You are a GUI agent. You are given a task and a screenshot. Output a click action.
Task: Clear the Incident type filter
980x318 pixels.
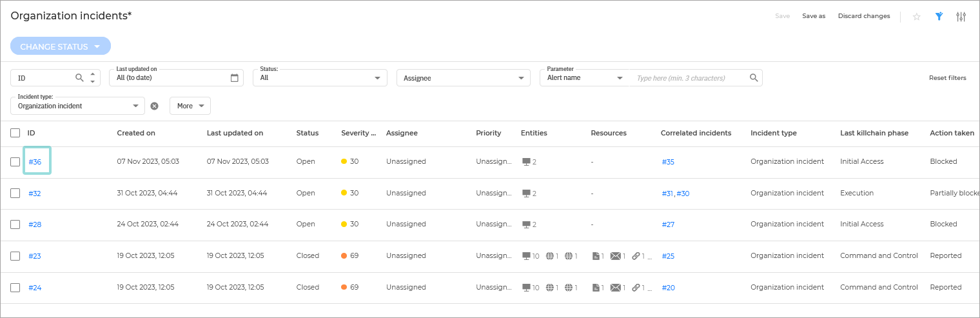[x=154, y=106]
